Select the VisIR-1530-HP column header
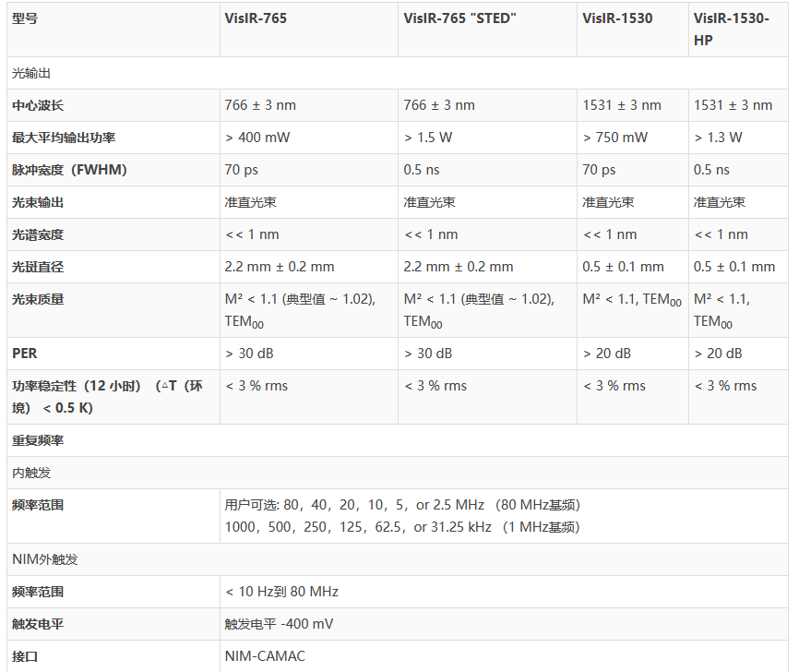The image size is (799, 672). point(731,30)
